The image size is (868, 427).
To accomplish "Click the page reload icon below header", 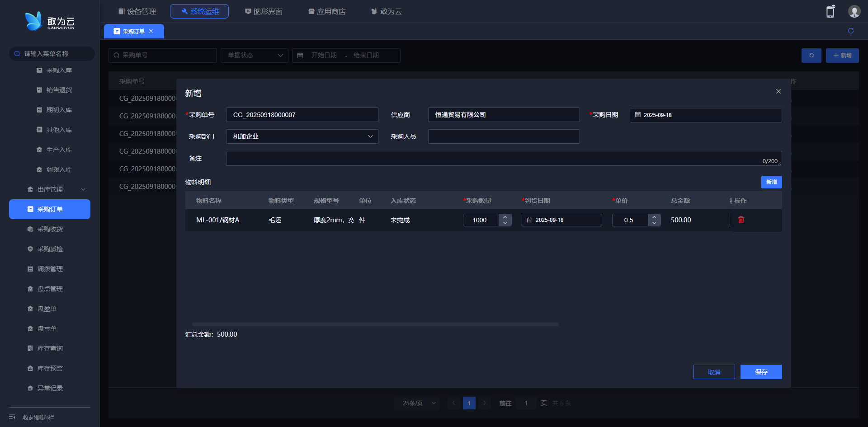I will pos(850,31).
